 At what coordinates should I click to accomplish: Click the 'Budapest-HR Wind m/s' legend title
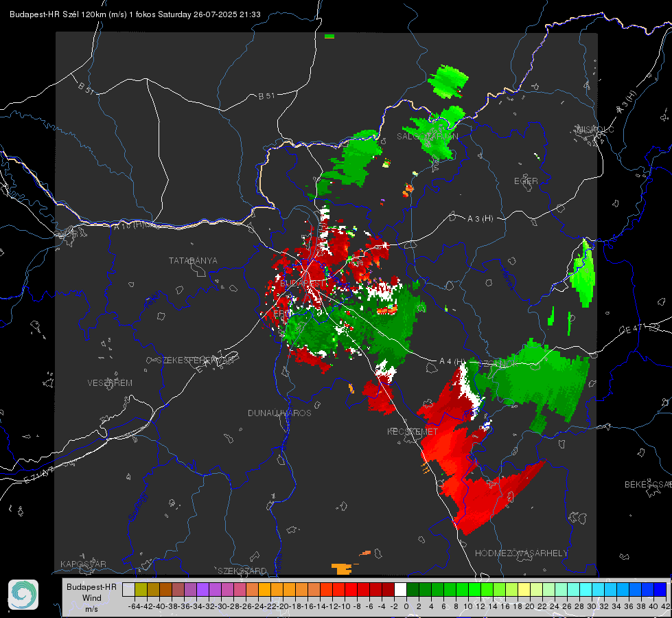coord(91,597)
